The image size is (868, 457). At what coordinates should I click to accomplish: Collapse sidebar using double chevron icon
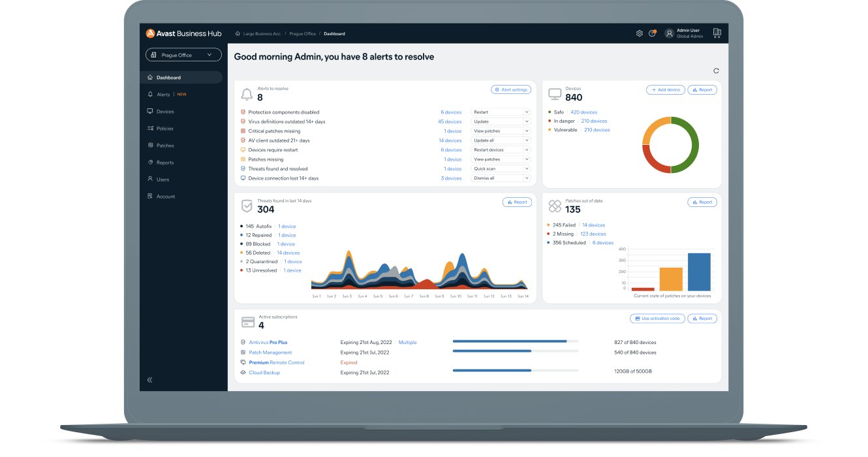click(149, 379)
